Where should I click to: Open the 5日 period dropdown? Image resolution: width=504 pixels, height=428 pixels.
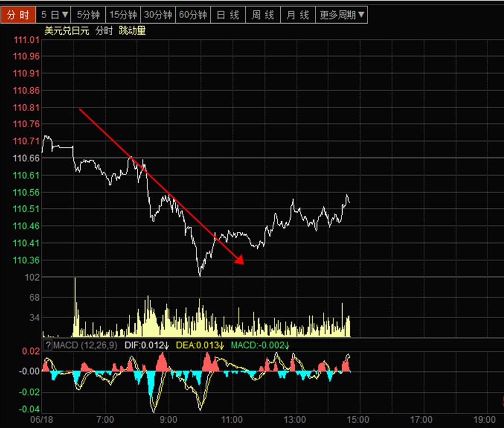tap(55, 15)
